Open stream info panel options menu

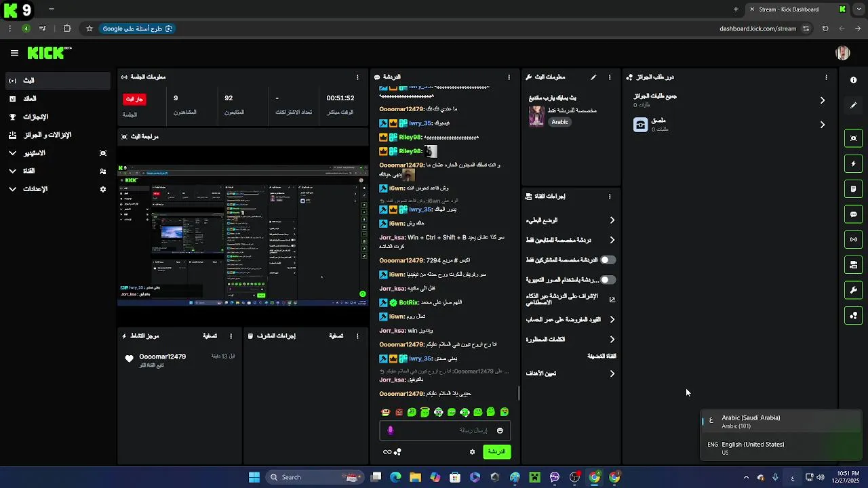[x=610, y=77]
